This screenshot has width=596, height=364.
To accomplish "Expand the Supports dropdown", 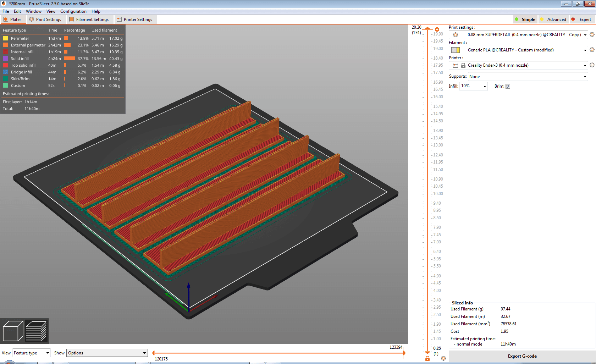I will click(x=528, y=77).
